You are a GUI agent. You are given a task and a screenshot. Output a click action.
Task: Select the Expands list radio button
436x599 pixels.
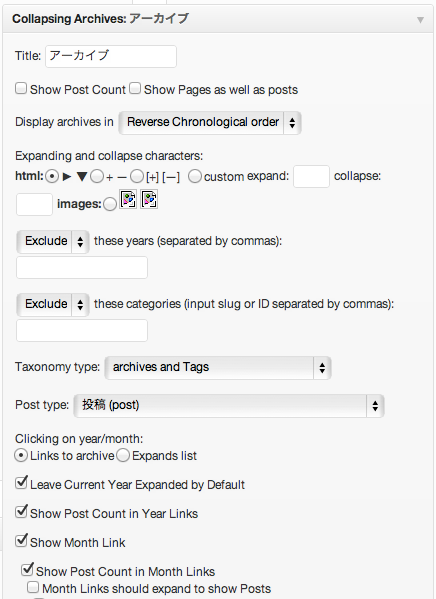coord(123,456)
